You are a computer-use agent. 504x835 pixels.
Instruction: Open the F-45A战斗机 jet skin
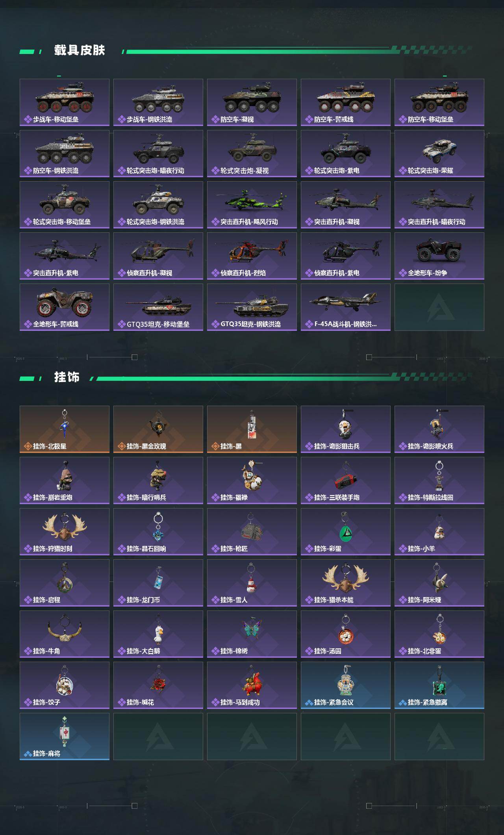pyautogui.click(x=346, y=307)
